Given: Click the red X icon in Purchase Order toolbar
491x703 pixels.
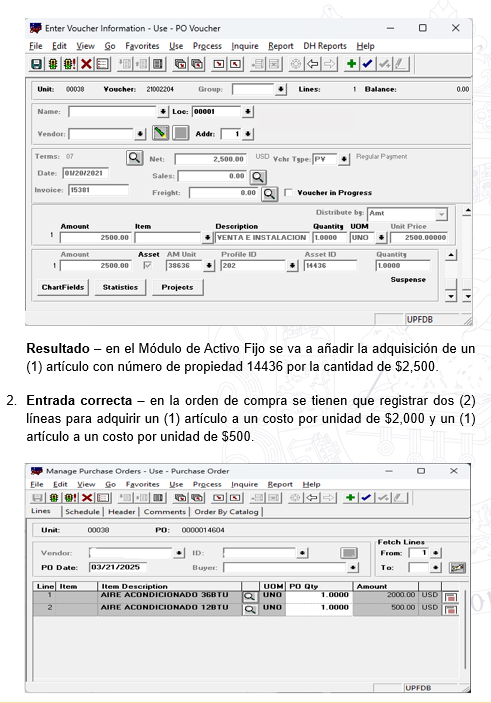Looking at the screenshot, I should 87,498.
